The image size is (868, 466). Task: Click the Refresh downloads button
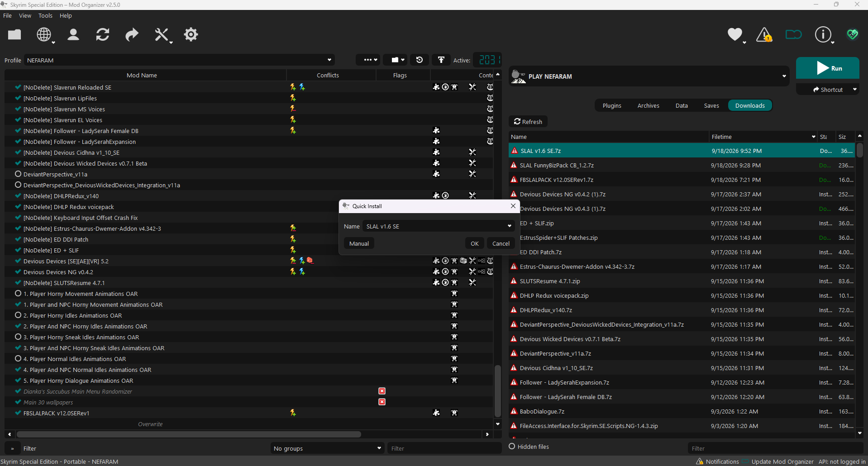coord(528,122)
